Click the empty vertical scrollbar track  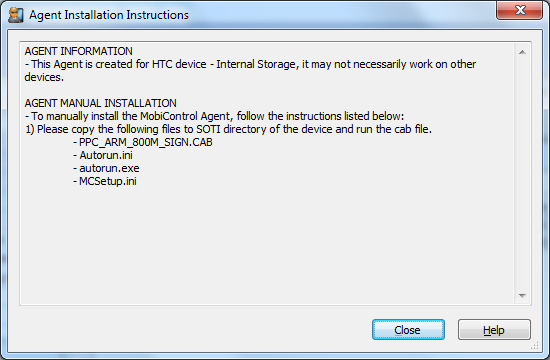pyautogui.click(x=522, y=174)
